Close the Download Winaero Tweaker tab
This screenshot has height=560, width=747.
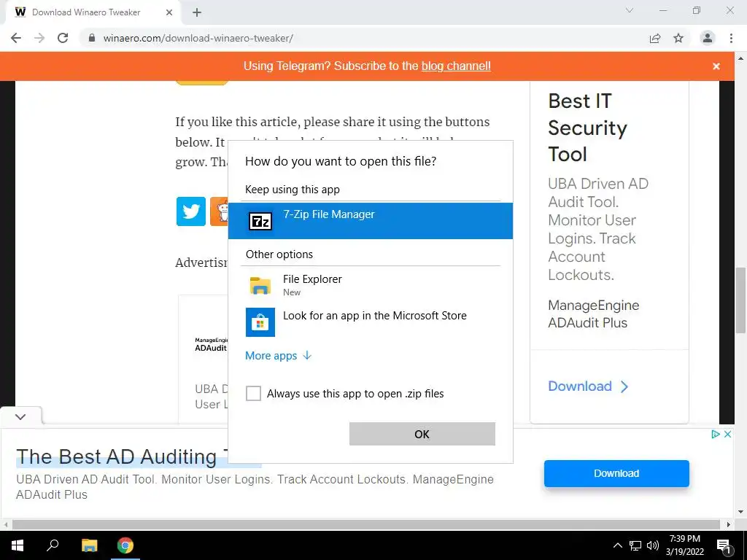169,12
